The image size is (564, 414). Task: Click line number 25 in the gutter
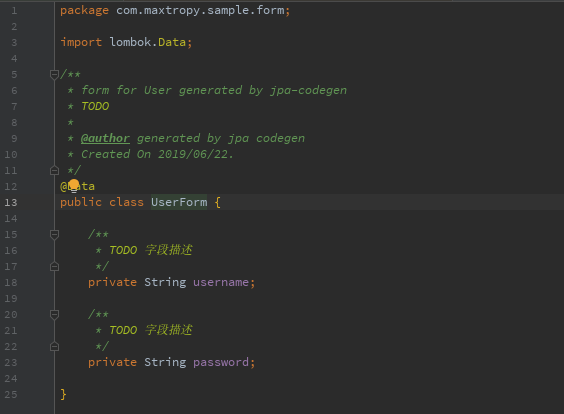(11, 395)
